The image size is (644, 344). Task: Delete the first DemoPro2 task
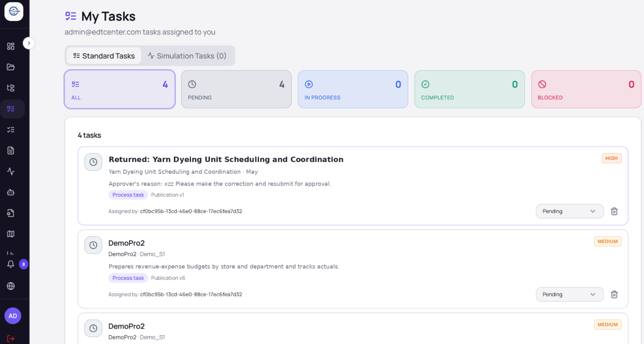click(x=614, y=294)
